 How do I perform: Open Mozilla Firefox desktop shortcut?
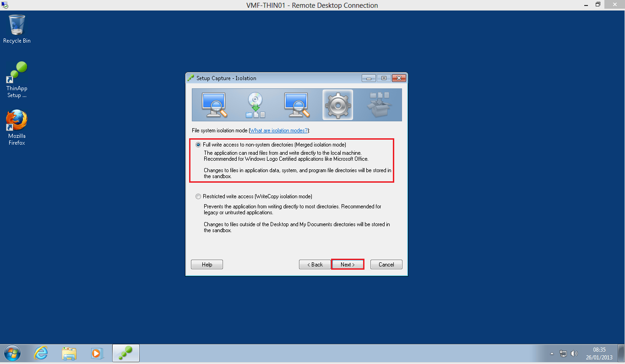point(17,127)
